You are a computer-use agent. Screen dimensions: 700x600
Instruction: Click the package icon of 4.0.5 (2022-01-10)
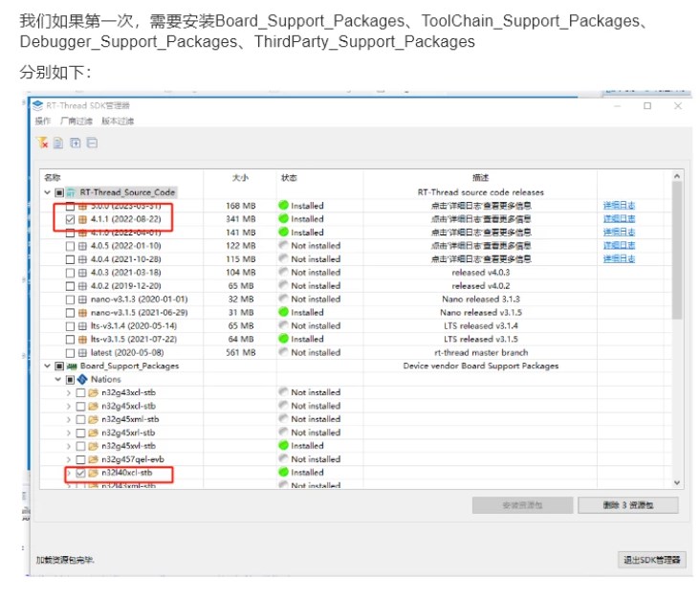82,246
